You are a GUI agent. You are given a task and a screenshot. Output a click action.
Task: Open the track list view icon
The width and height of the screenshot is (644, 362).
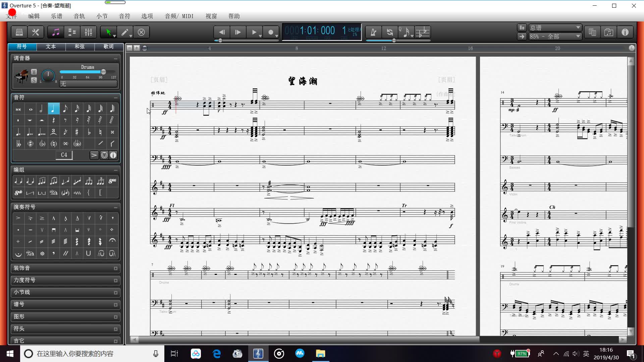[72, 32]
